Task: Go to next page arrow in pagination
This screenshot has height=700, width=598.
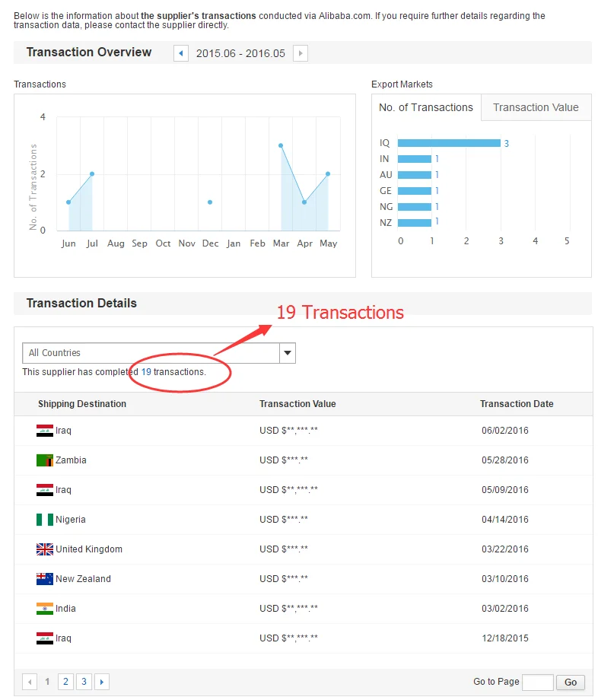Action: [x=102, y=682]
